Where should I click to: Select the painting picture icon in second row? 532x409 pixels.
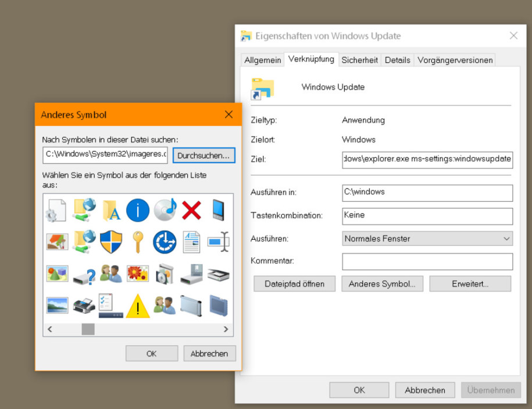[x=57, y=242]
